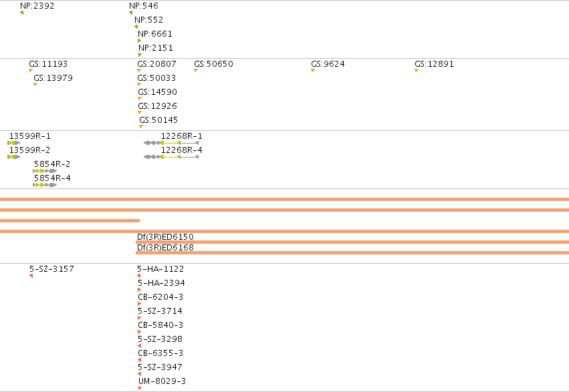Select the Df(3R)ED6150 deficiency label
The image size is (569, 392).
pyautogui.click(x=165, y=237)
